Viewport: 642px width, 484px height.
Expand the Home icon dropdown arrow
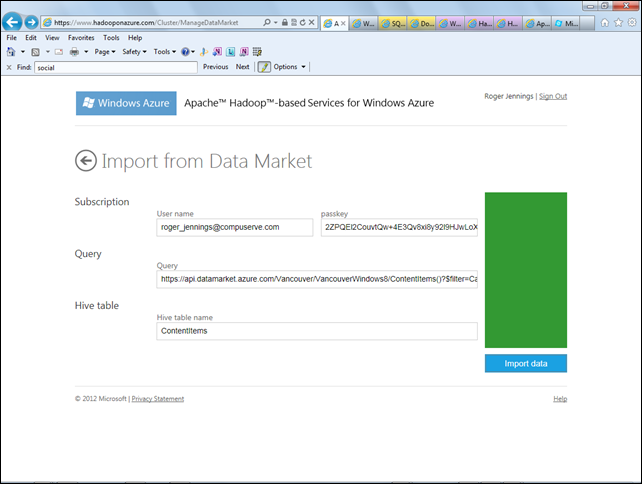tap(23, 52)
